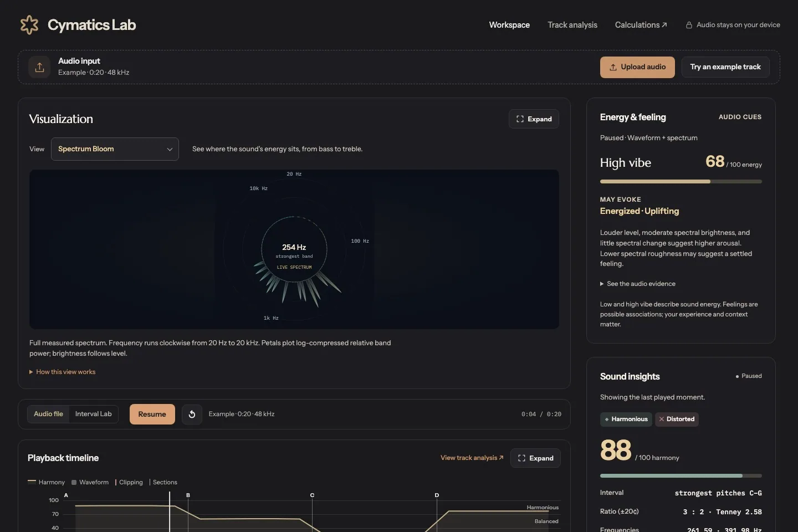Open the Spectrum Bloom view dropdown

115,149
